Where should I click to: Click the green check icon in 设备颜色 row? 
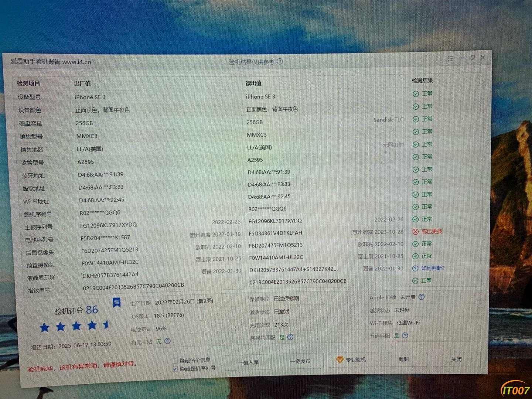[416, 106]
